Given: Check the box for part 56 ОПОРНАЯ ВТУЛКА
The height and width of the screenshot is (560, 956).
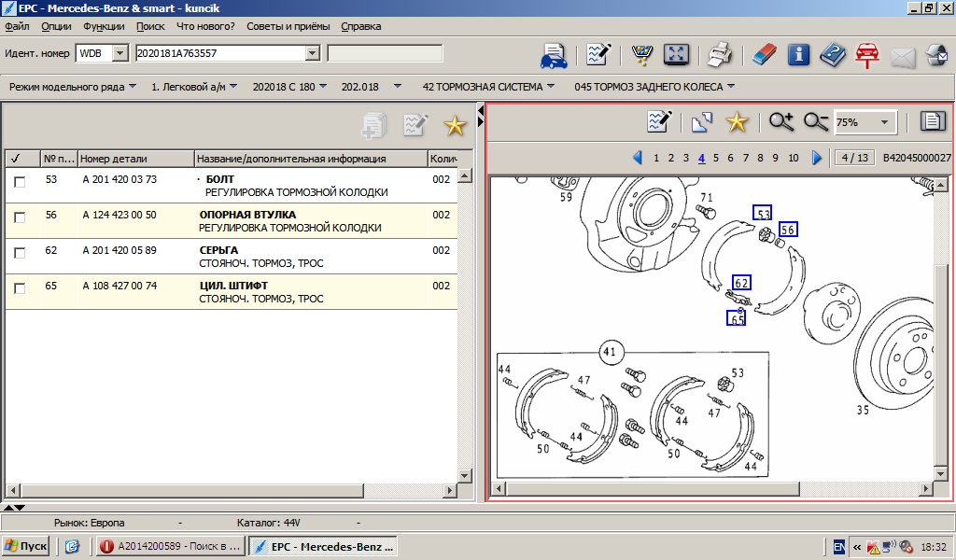Looking at the screenshot, I should 21,217.
